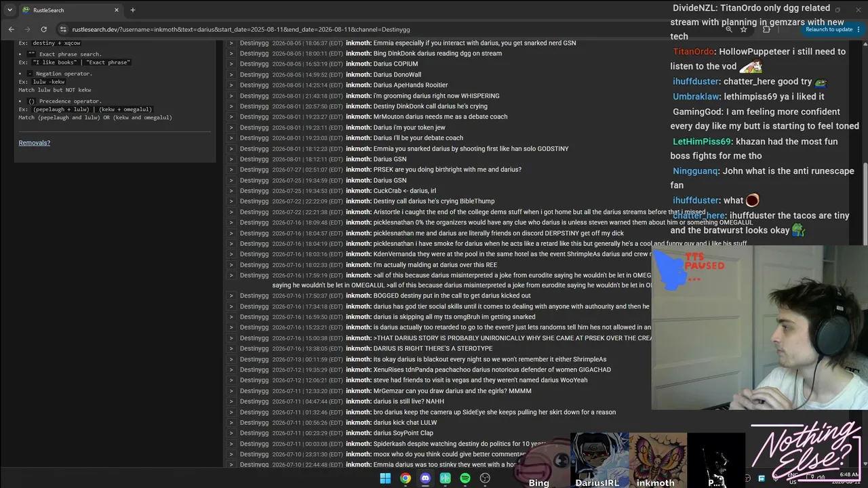The height and width of the screenshot is (488, 868).
Task: Open the page zoom indicator
Action: point(728,29)
